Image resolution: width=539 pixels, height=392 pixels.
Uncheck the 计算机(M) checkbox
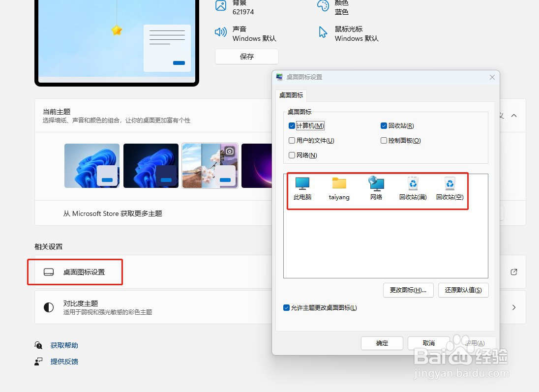click(292, 126)
